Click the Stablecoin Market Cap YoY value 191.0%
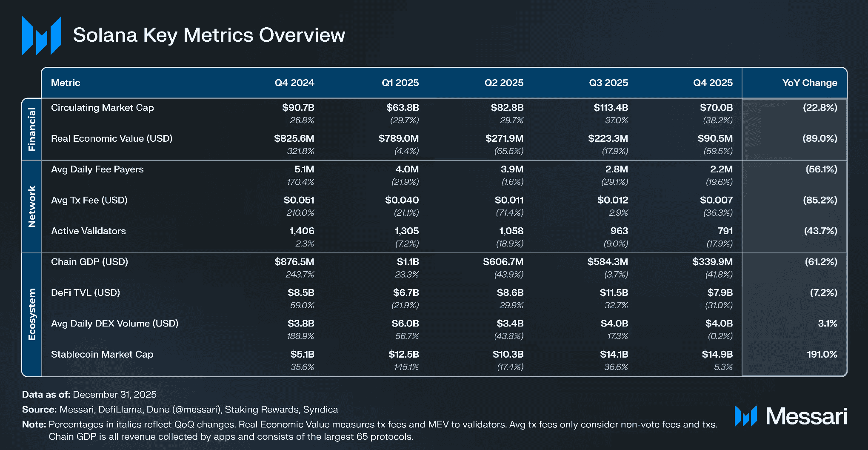 click(x=822, y=354)
